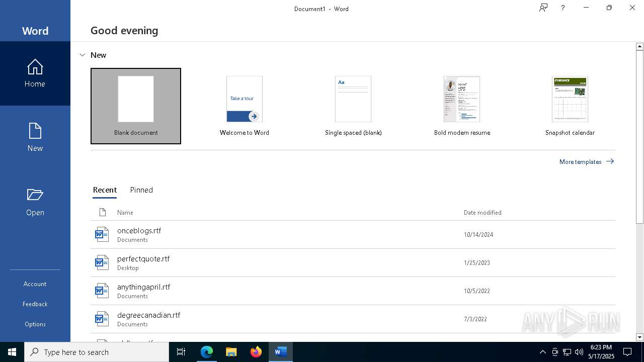This screenshot has height=362, width=644.
Task: Open the notification center icon
Action: (627, 352)
